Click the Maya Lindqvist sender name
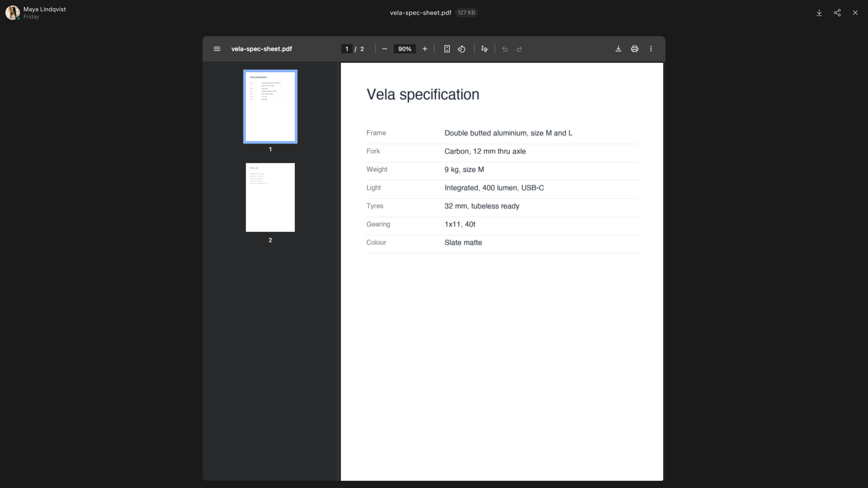 pyautogui.click(x=45, y=9)
